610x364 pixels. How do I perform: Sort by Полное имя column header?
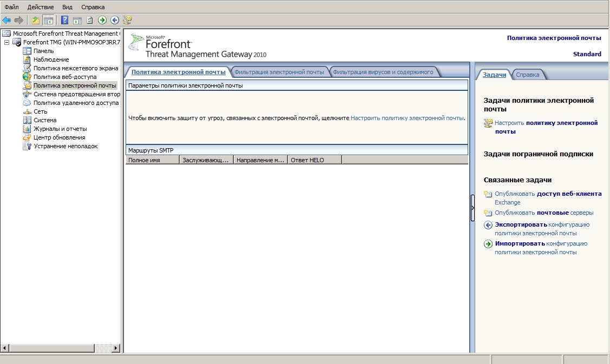(153, 160)
